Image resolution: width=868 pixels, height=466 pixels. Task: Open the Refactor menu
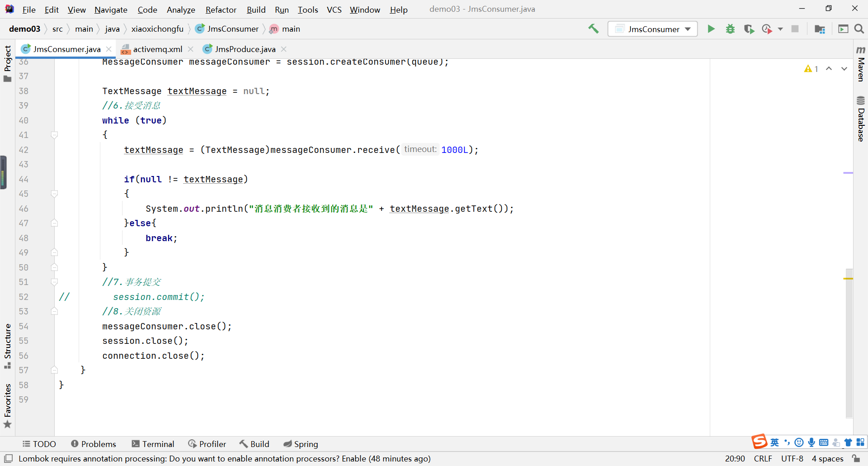point(221,10)
